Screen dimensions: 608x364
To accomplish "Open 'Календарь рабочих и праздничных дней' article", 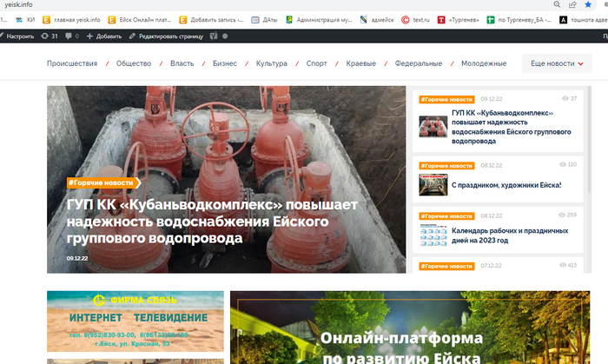I will coord(510,235).
